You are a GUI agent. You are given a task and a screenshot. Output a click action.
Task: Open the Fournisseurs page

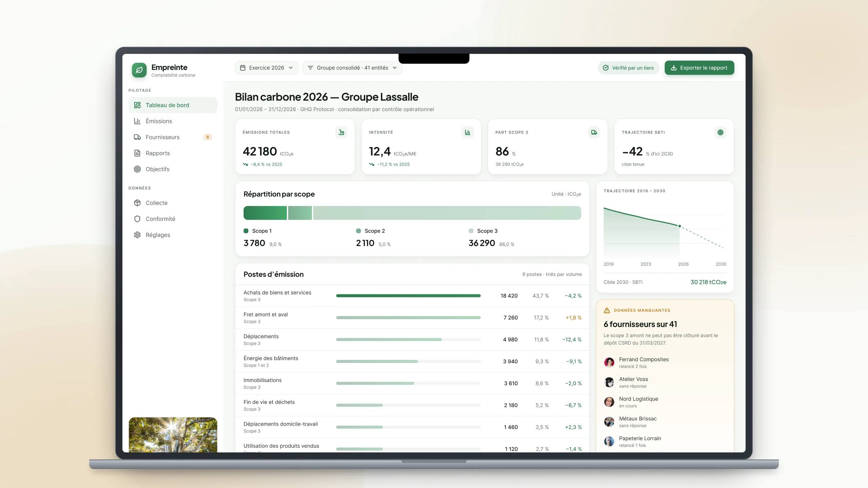(x=173, y=137)
